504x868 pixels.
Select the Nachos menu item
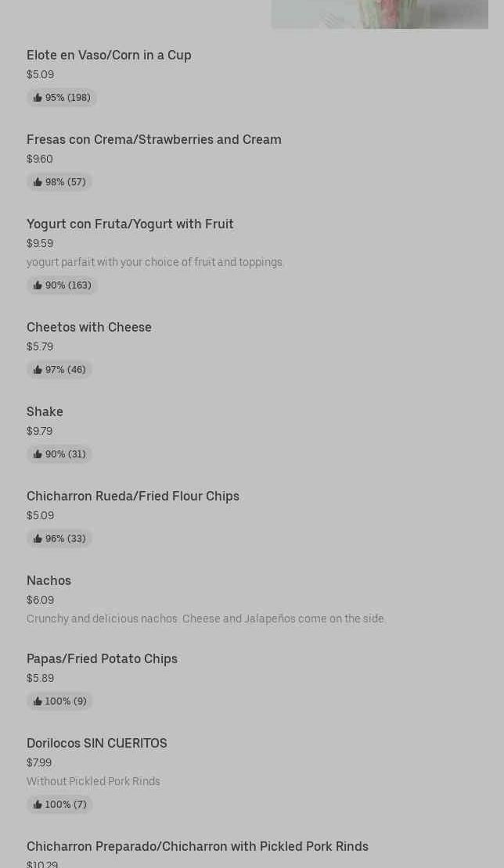49,580
